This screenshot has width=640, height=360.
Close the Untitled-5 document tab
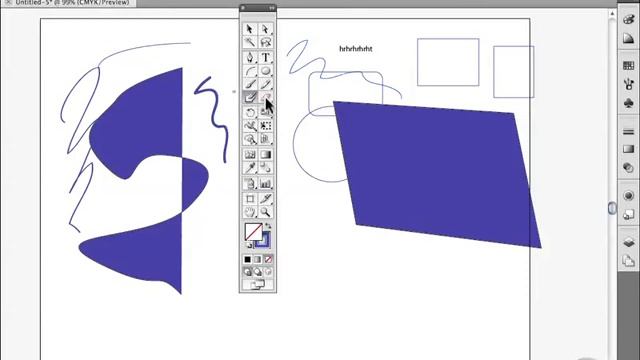(8, 2)
